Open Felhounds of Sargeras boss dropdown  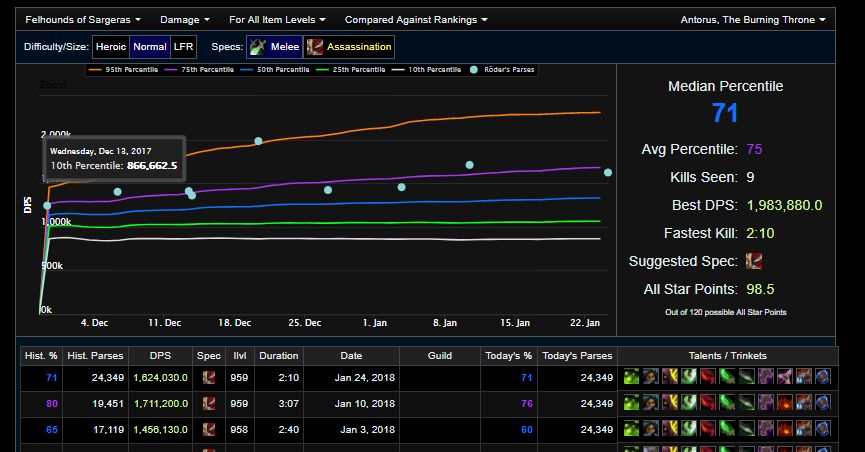point(83,19)
